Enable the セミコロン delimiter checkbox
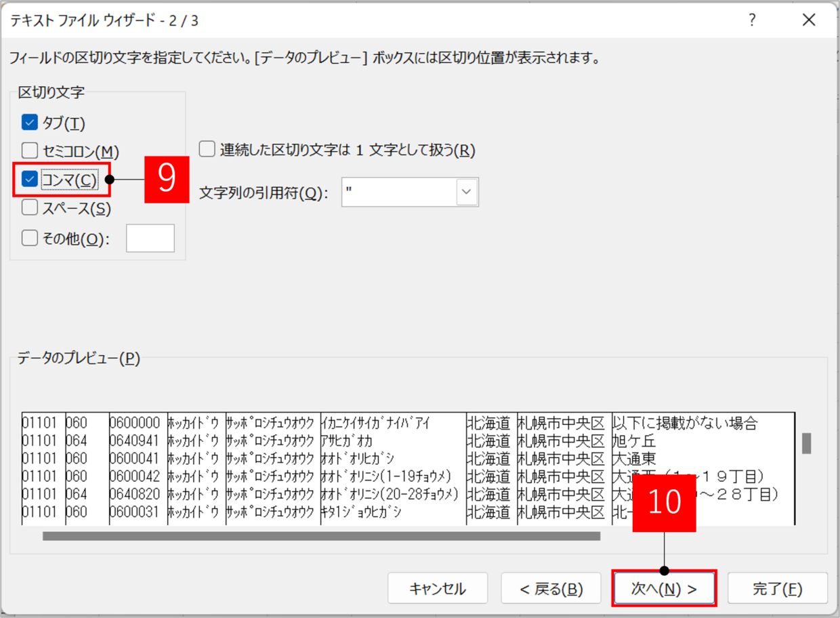This screenshot has width=840, height=618. pyautogui.click(x=29, y=150)
